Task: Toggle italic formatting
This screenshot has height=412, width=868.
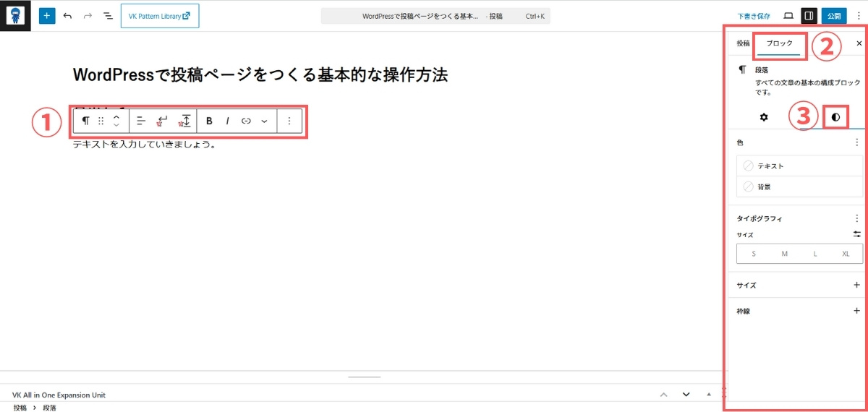Action: pyautogui.click(x=227, y=121)
